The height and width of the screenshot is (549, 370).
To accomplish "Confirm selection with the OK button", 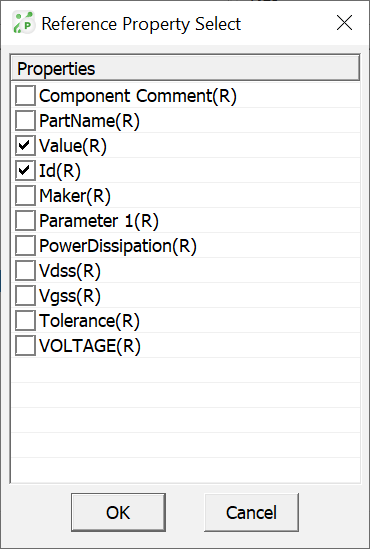I will [118, 512].
